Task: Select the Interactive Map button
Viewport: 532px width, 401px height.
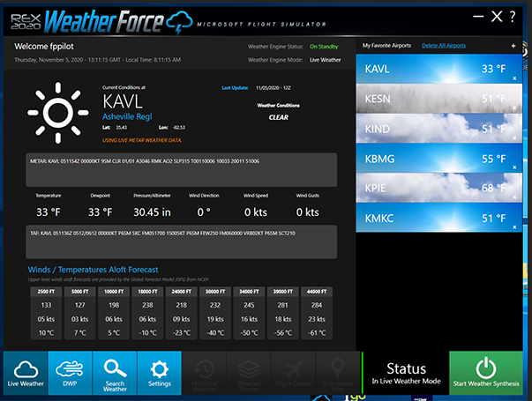Action: pos(338,373)
